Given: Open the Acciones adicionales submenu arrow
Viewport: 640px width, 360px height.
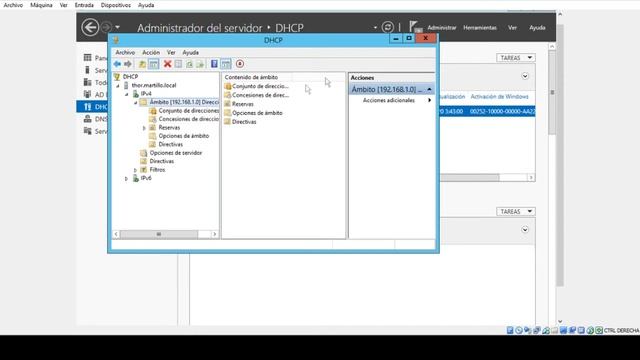Looking at the screenshot, I should point(429,100).
